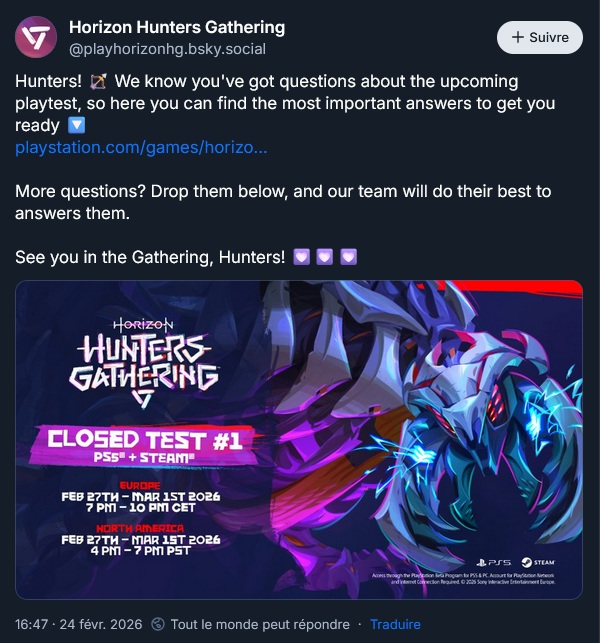Open the Horizon Hunters Gathering display name
Image resolution: width=600 pixels, height=643 pixels.
click(x=177, y=27)
